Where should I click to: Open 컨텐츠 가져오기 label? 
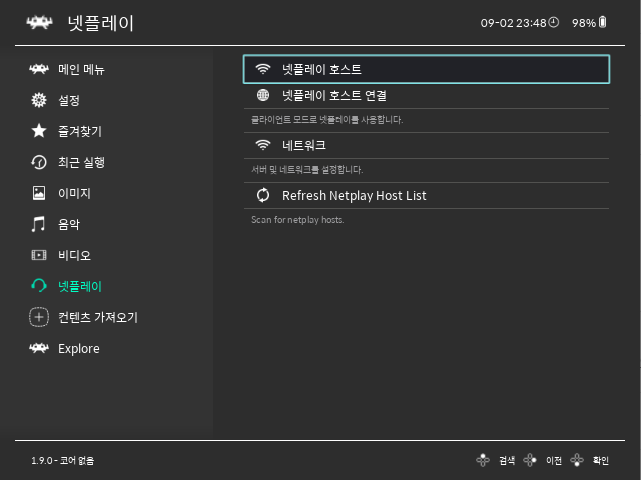point(98,317)
